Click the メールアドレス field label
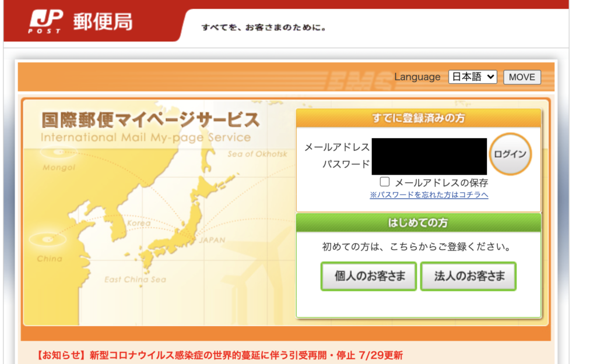Image resolution: width=597 pixels, height=364 pixels. pos(337,147)
